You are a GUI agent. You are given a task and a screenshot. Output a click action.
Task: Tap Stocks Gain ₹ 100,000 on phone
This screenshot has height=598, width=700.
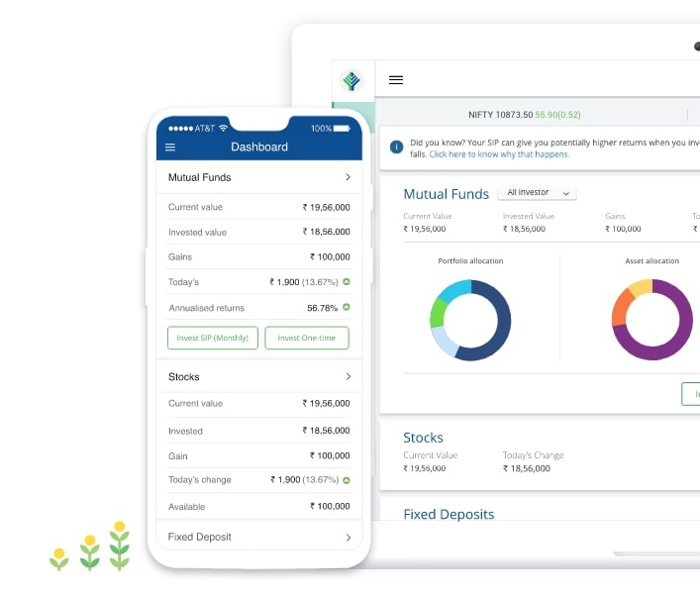tap(330, 455)
